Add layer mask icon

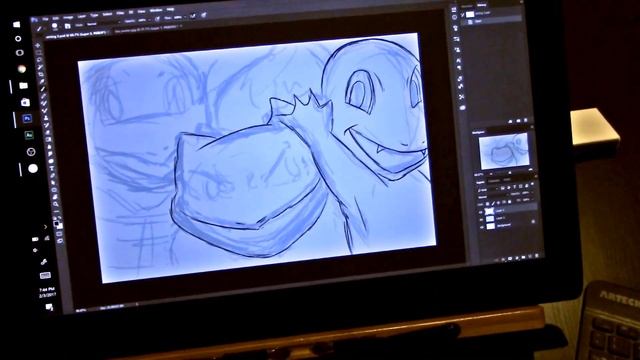click(x=510, y=258)
